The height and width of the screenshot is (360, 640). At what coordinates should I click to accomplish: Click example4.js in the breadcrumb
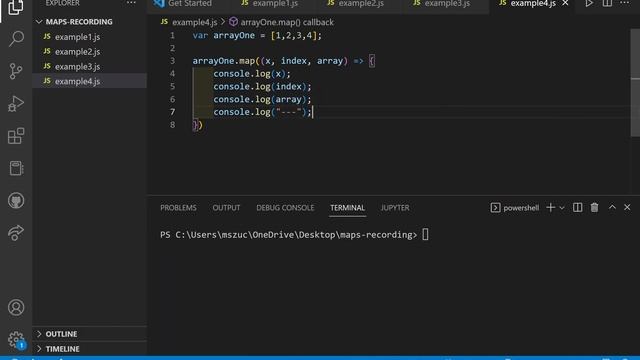click(x=194, y=22)
